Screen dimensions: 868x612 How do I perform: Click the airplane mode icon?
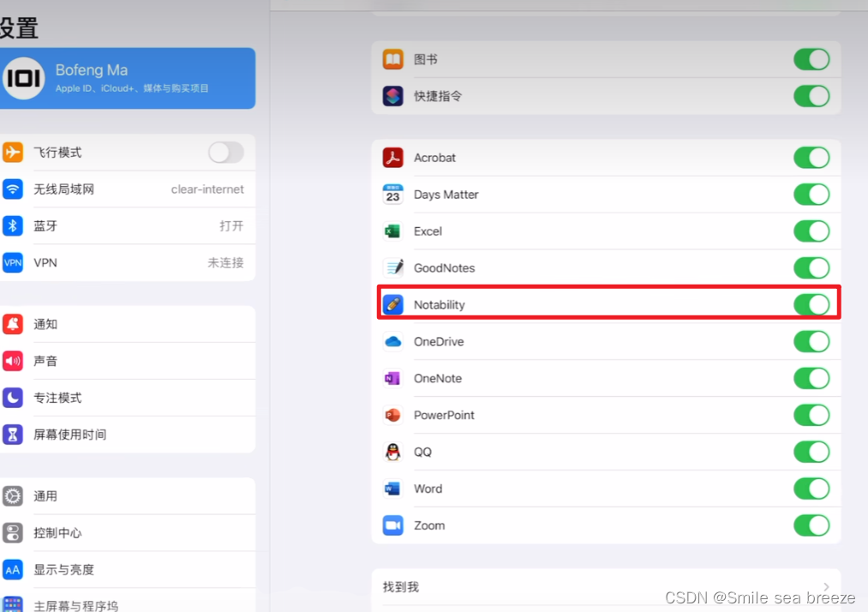tap(13, 152)
